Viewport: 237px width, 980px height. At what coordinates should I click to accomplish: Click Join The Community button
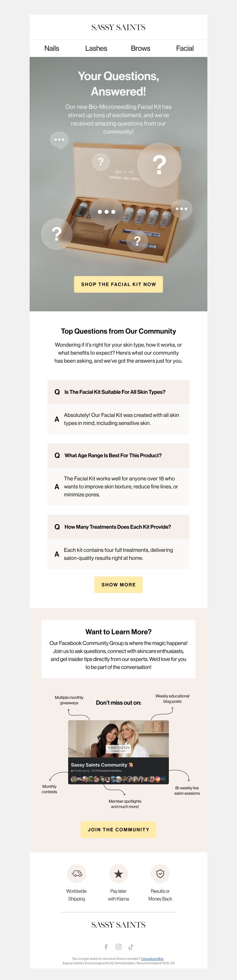pos(118,829)
